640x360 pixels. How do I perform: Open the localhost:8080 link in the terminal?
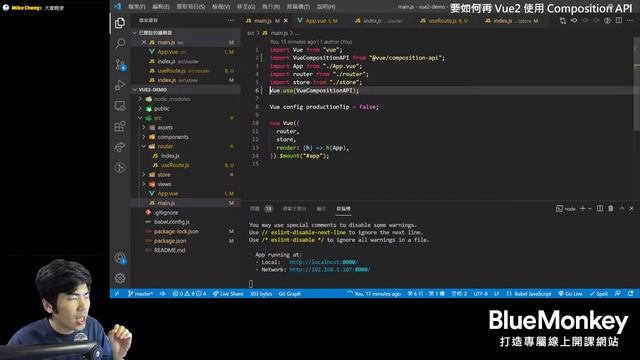pos(323,262)
